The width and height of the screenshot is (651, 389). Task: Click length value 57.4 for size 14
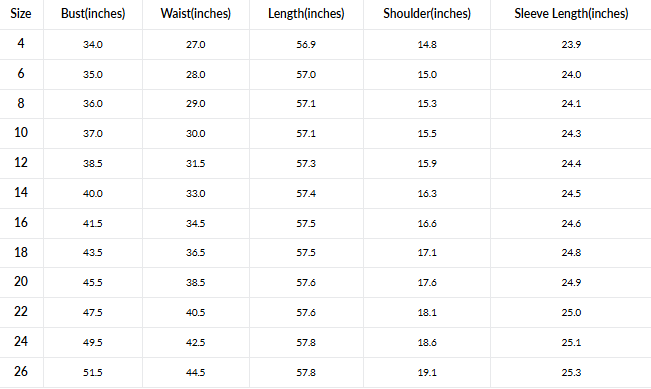(x=306, y=193)
